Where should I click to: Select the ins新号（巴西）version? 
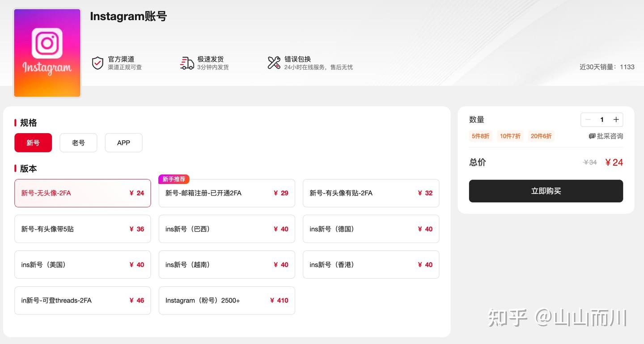point(226,229)
